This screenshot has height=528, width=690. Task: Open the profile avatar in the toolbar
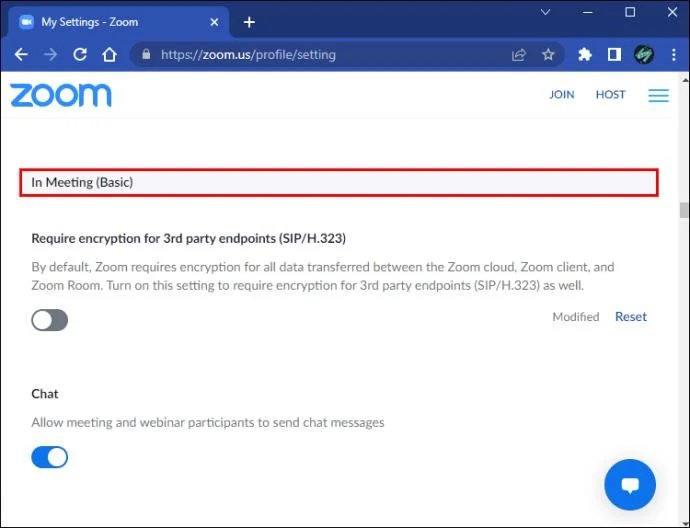point(644,55)
